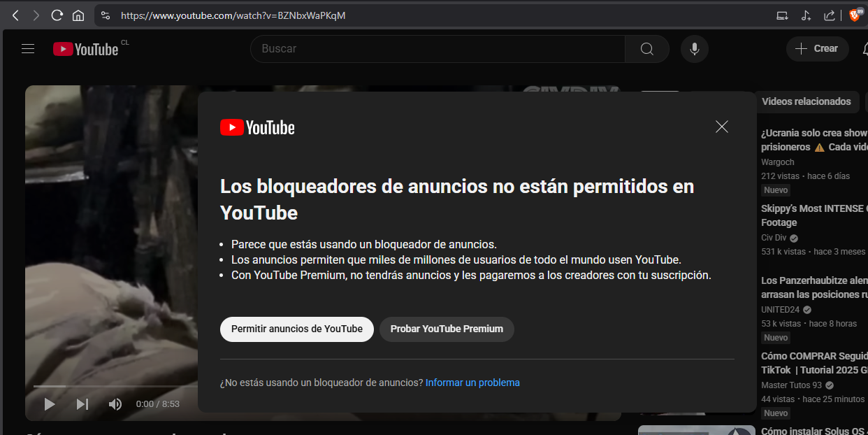Click Permitir anuncios de YouTube

point(297,329)
